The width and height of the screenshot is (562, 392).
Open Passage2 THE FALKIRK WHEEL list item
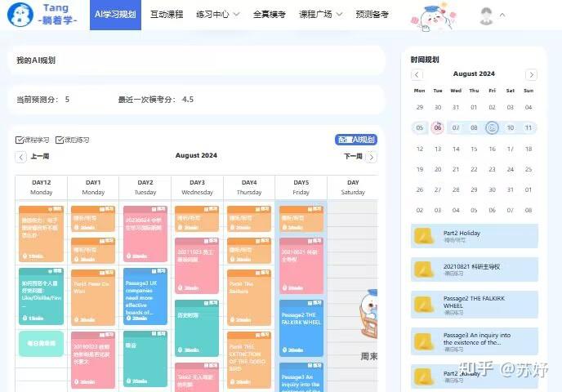point(474,305)
